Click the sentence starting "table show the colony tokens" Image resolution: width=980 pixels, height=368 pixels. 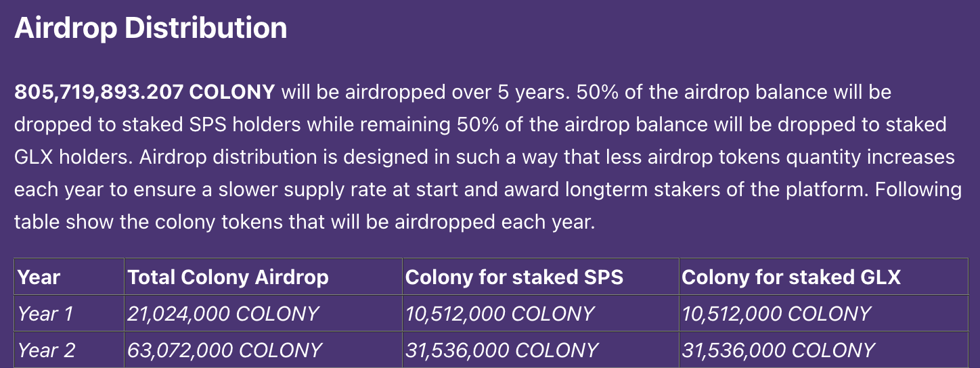pos(305,223)
